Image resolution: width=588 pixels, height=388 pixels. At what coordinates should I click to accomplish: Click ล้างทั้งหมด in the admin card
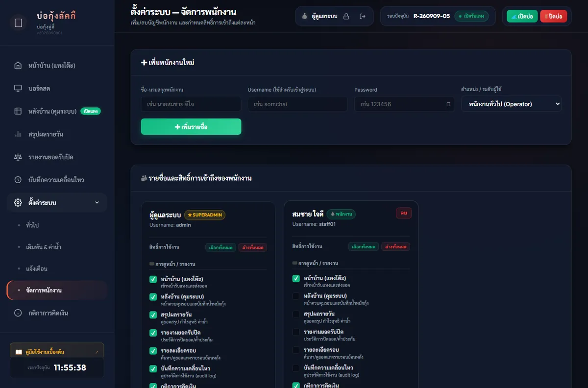[x=253, y=247]
